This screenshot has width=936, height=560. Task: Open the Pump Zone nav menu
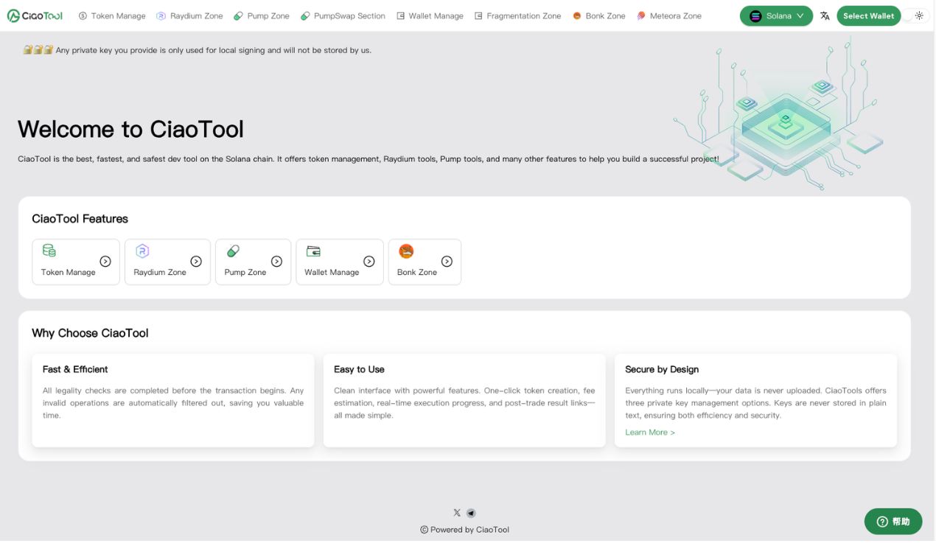(262, 15)
